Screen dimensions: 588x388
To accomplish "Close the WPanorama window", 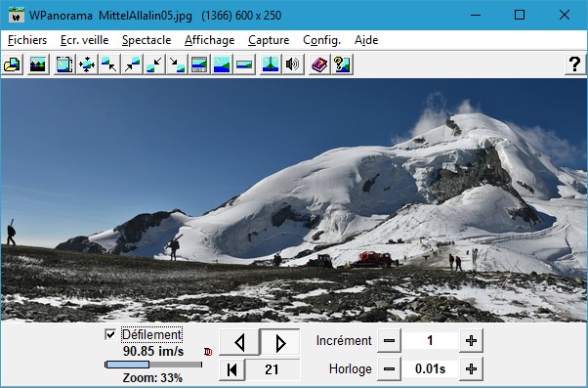I will [565, 15].
